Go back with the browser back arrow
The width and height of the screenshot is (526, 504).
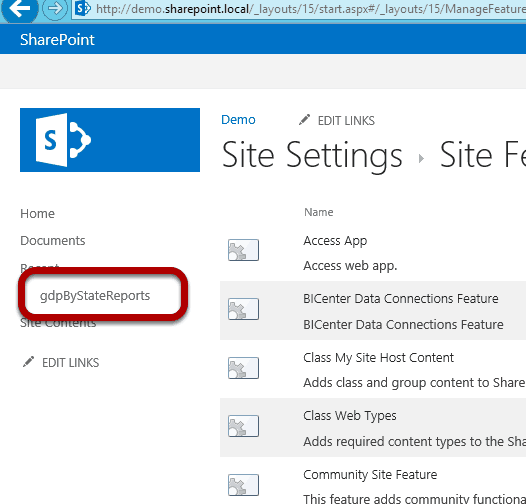[19, 9]
